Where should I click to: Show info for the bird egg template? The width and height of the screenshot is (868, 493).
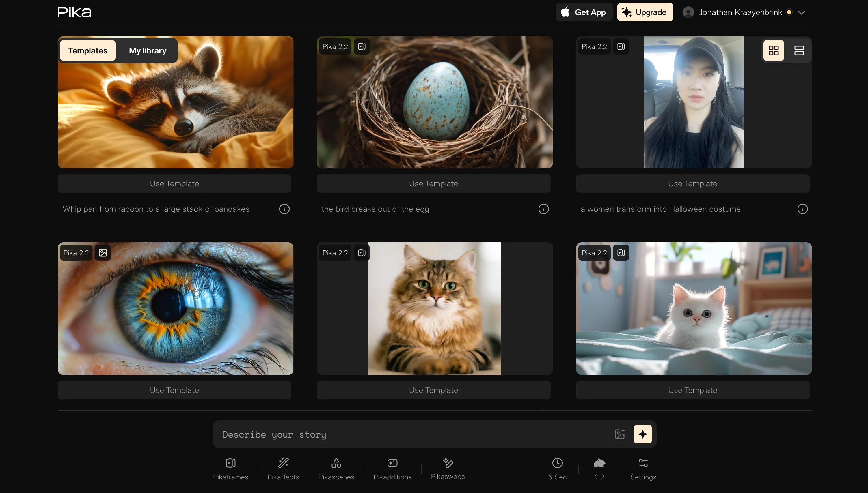pos(543,209)
